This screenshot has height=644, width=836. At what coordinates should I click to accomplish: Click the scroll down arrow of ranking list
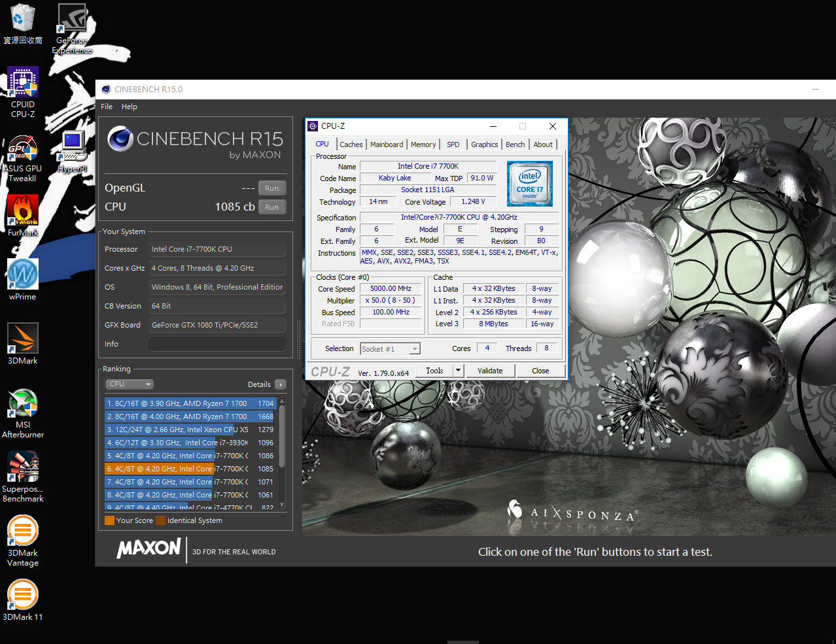282,505
